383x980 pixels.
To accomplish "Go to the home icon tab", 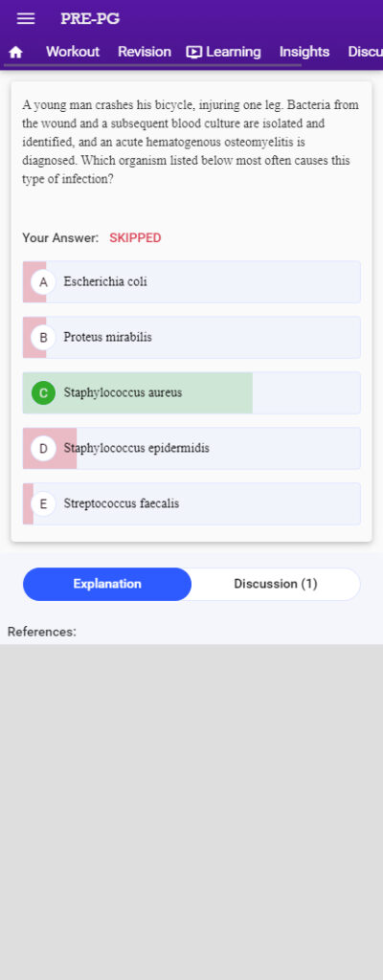I will (15, 53).
